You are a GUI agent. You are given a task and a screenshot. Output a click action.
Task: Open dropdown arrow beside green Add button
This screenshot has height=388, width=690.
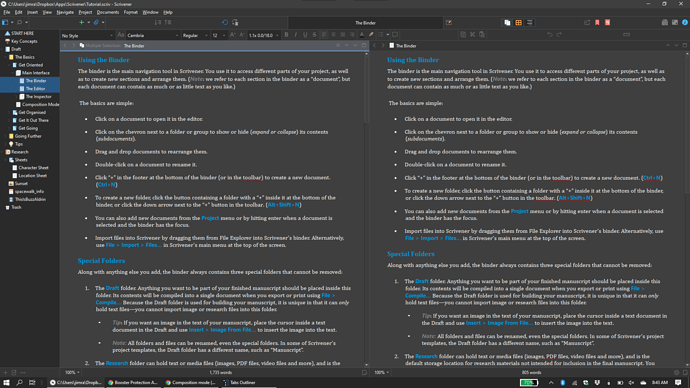pyautogui.click(x=88, y=22)
